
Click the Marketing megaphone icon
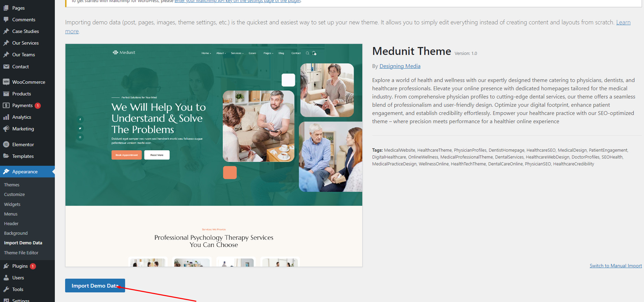click(x=6, y=129)
